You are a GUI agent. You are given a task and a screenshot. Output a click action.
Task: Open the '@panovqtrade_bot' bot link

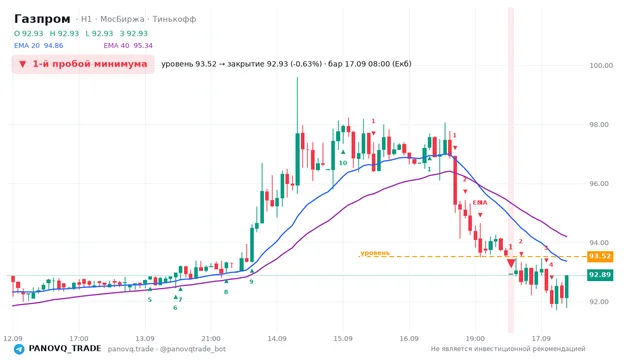tap(193, 349)
